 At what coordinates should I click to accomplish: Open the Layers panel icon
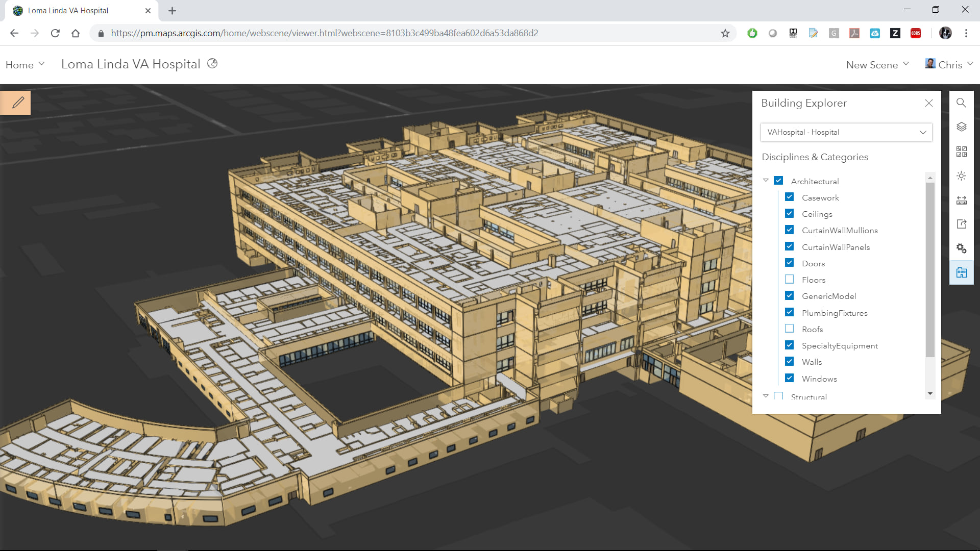coord(961,127)
